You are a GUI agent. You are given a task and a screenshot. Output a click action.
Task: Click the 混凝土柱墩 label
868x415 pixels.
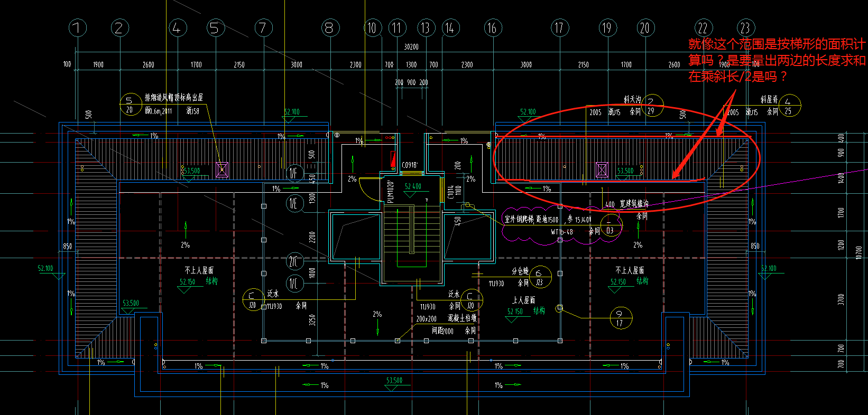coord(462,318)
